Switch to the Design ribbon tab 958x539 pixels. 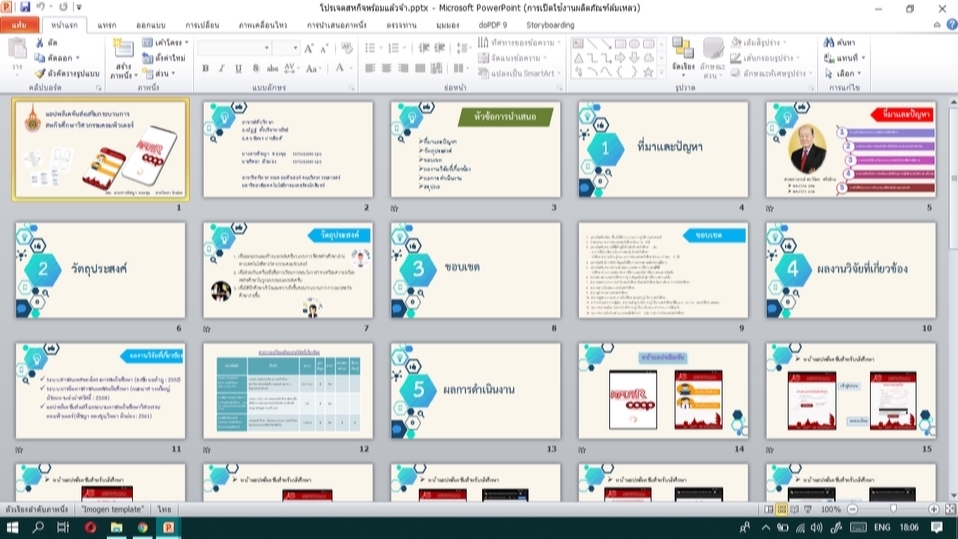150,25
